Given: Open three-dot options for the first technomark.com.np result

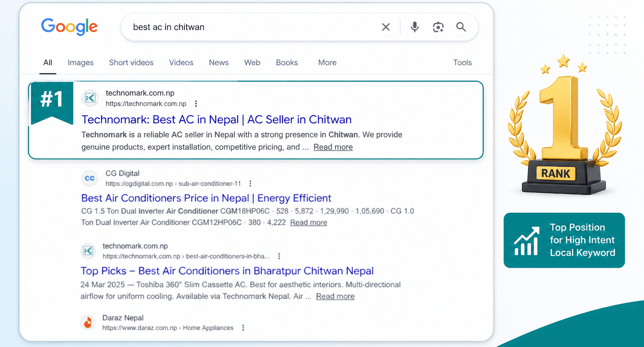Looking at the screenshot, I should 196,104.
